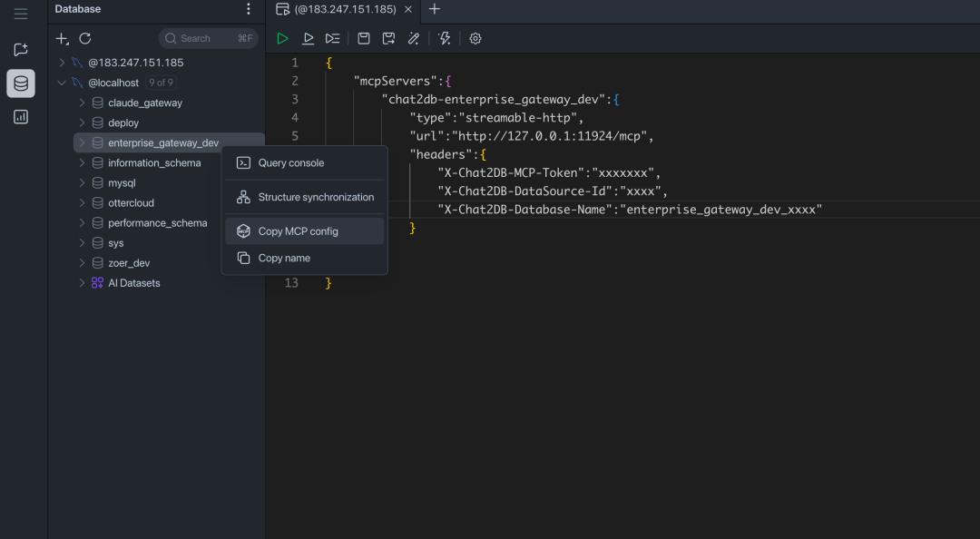Image resolution: width=980 pixels, height=539 pixels.
Task: Click the save as icon
Action: coord(388,39)
